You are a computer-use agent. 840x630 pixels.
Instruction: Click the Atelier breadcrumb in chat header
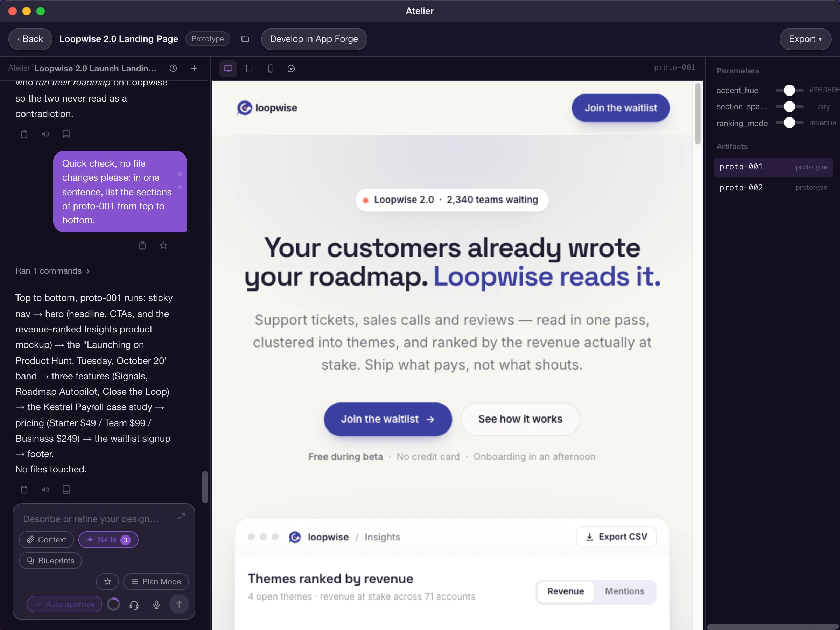[x=19, y=68]
